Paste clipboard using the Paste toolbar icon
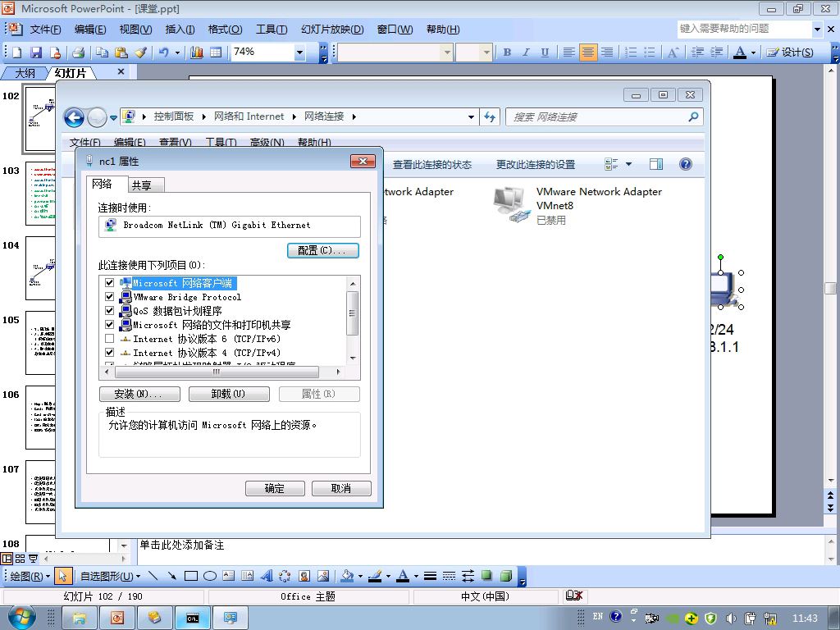 point(121,52)
